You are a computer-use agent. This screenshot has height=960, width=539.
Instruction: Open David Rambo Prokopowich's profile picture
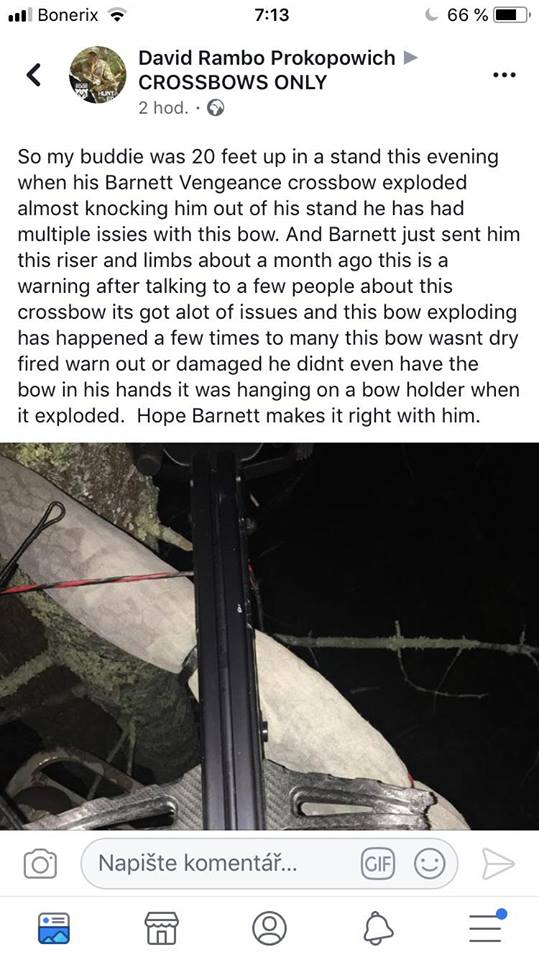click(98, 75)
